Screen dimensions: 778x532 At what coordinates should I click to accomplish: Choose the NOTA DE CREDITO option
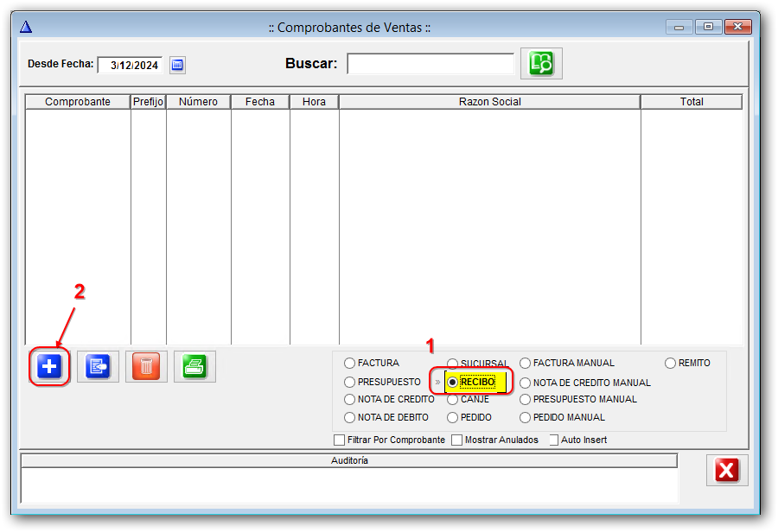(350, 400)
